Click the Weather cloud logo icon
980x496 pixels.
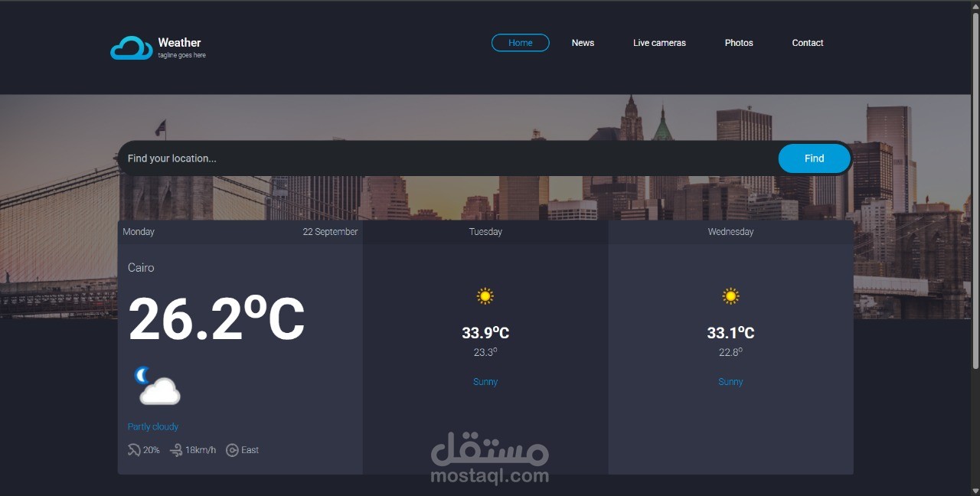pyautogui.click(x=130, y=47)
